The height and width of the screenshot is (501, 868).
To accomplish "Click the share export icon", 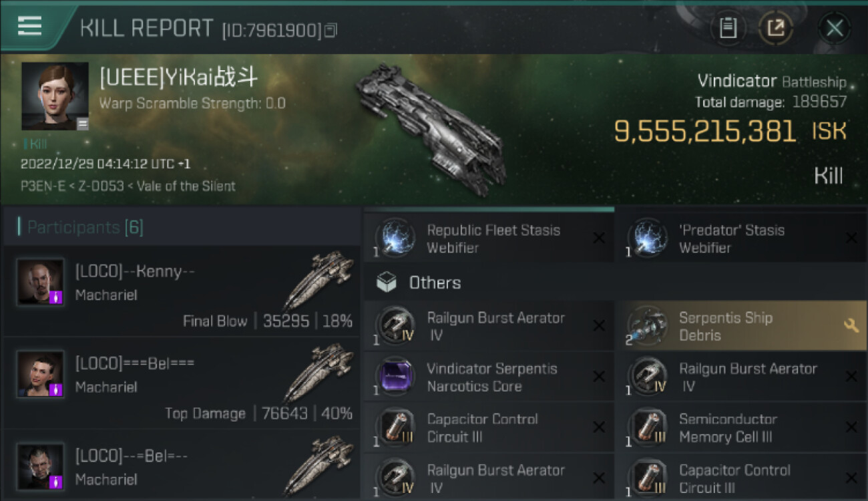I will pos(776,28).
